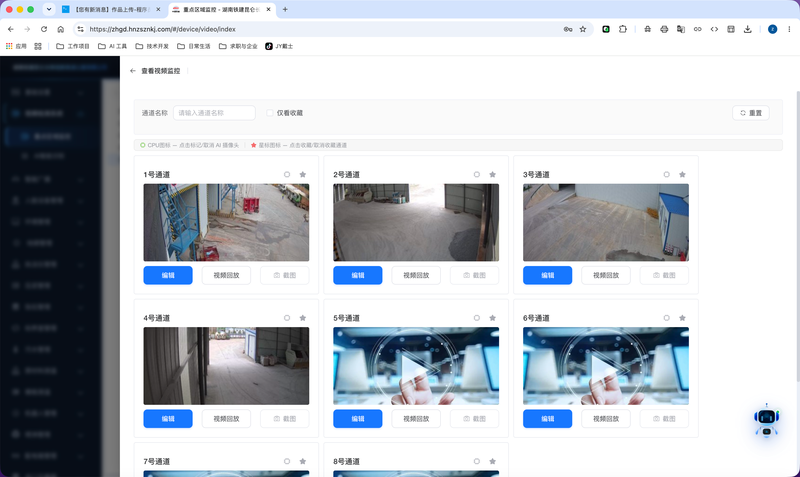The image size is (800, 477).
Task: Favorite 8号通道 with its star
Action: pos(492,461)
